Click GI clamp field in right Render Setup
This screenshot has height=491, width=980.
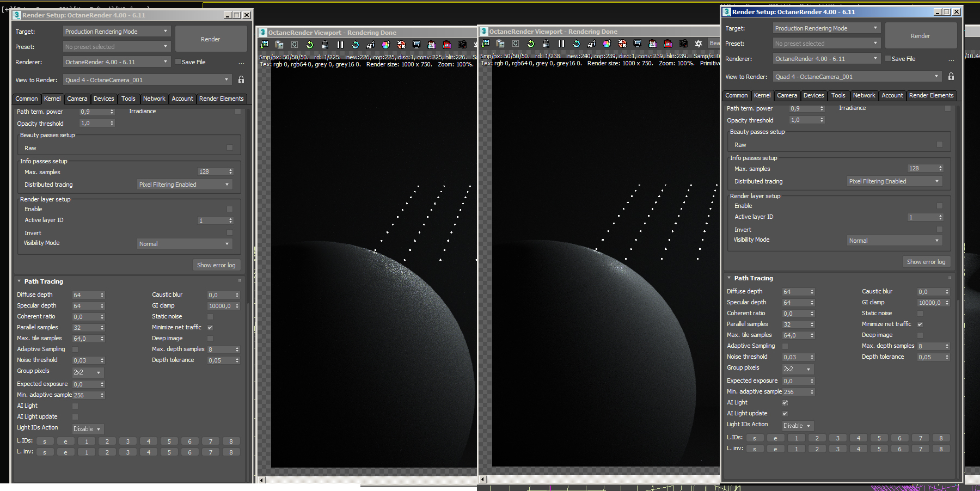point(933,303)
